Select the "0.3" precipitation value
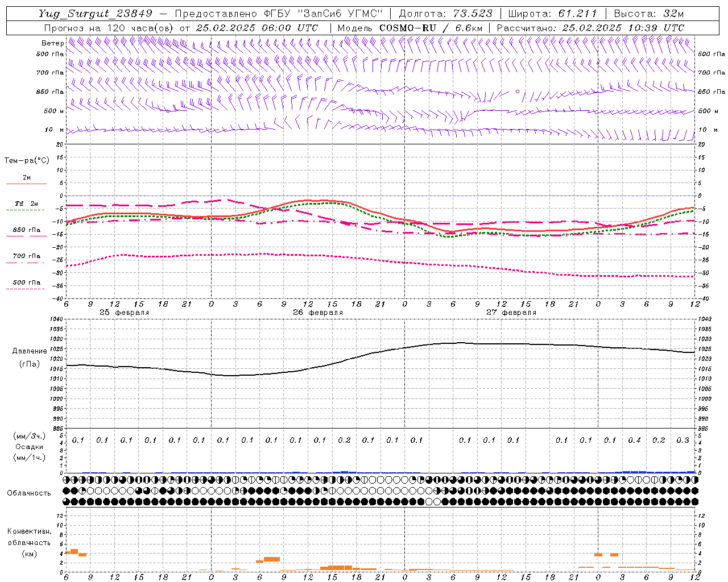 pos(683,440)
